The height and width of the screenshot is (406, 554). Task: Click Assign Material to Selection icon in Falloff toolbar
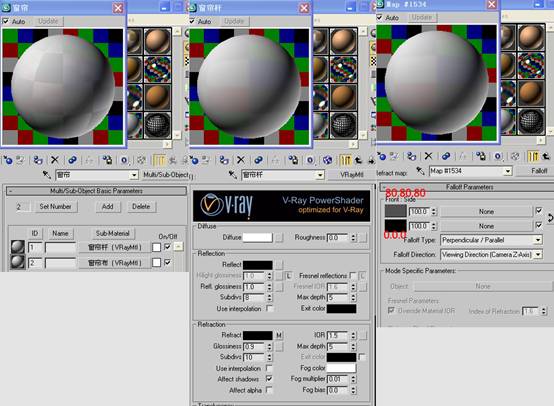click(x=412, y=156)
